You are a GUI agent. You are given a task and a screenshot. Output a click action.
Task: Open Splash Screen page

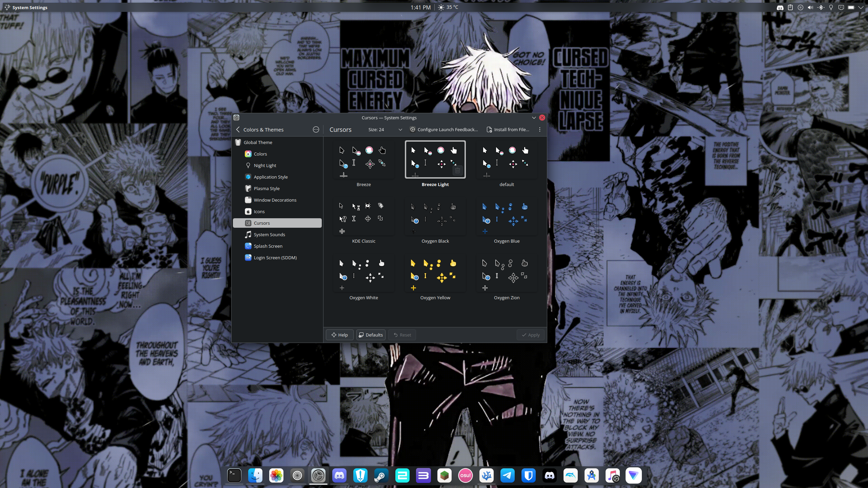pyautogui.click(x=277, y=246)
